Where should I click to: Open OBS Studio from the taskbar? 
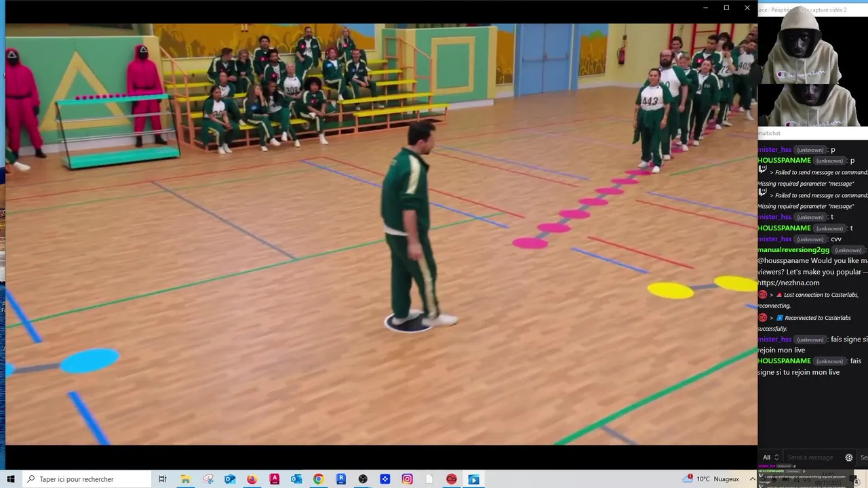pyautogui.click(x=363, y=479)
